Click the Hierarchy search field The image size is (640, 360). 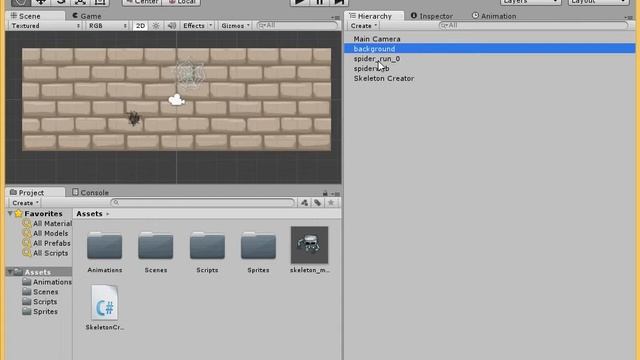coord(533,25)
